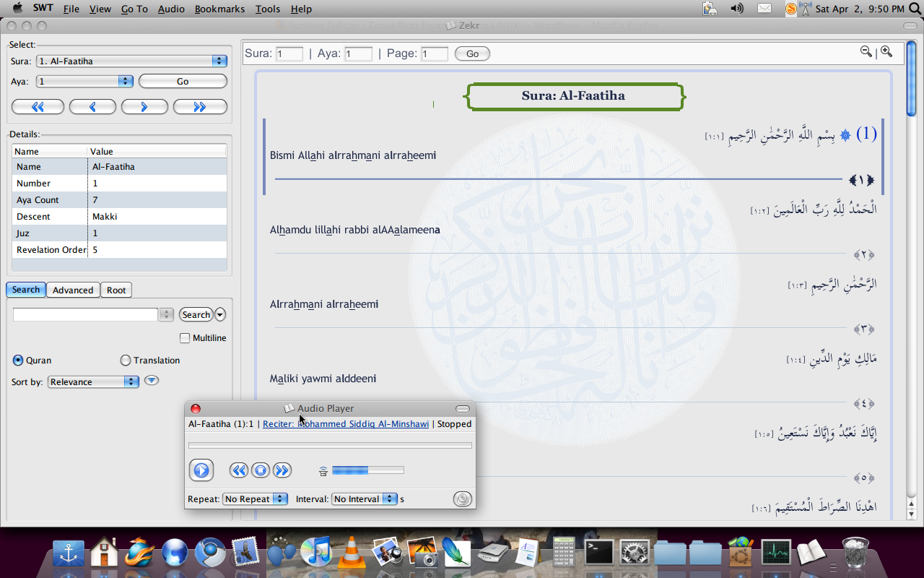The height and width of the screenshot is (578, 924).
Task: Open the quill feather app in dock
Action: [x=456, y=553]
